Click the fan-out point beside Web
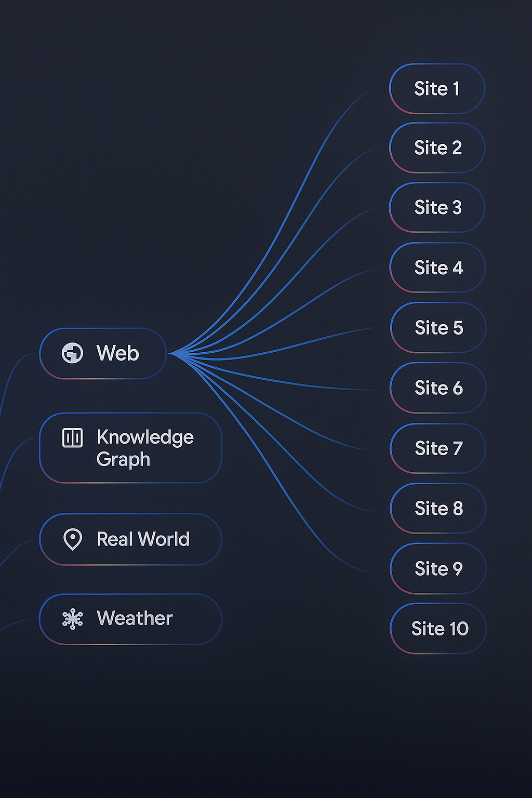532x798 pixels. click(171, 354)
